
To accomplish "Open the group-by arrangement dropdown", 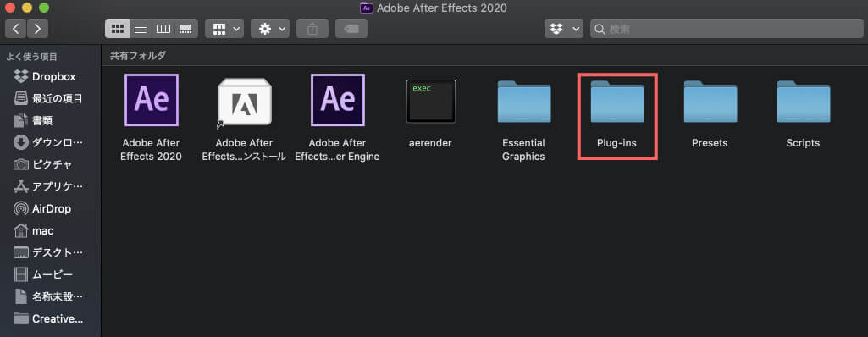I will [x=224, y=29].
